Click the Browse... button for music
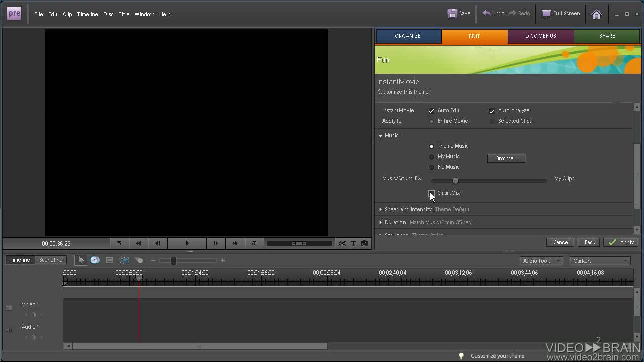Screen dimensions: 644x362 (506, 158)
